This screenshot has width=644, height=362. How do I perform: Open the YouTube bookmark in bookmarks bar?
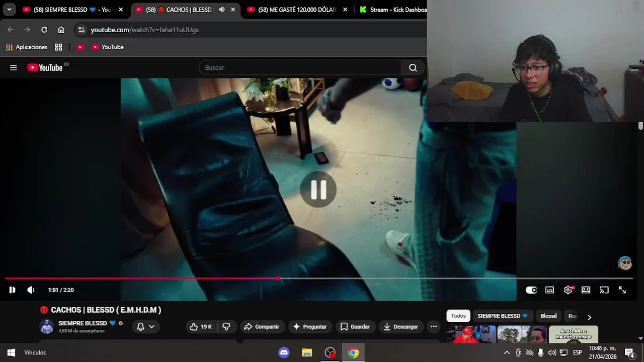coord(108,47)
